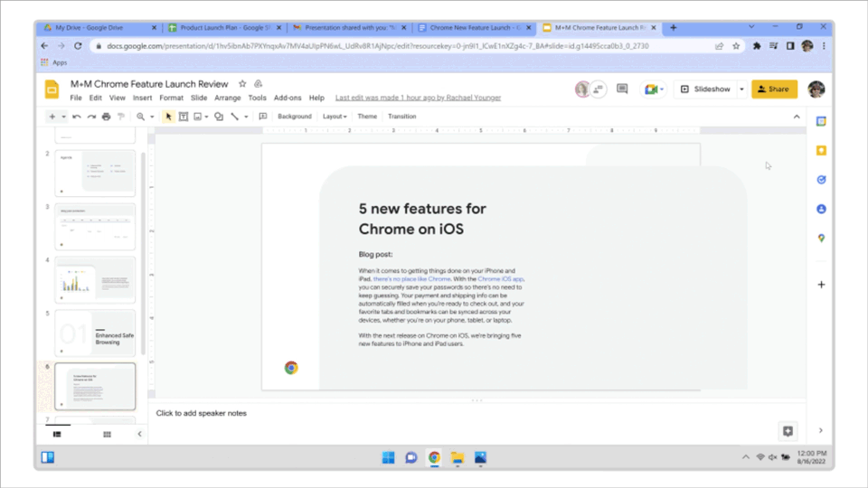Click the new slide plus button

coord(52,117)
